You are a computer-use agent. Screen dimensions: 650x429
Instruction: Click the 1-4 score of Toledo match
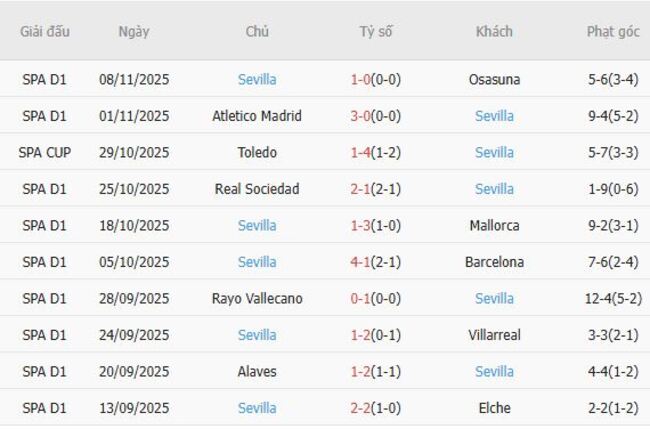click(x=361, y=153)
